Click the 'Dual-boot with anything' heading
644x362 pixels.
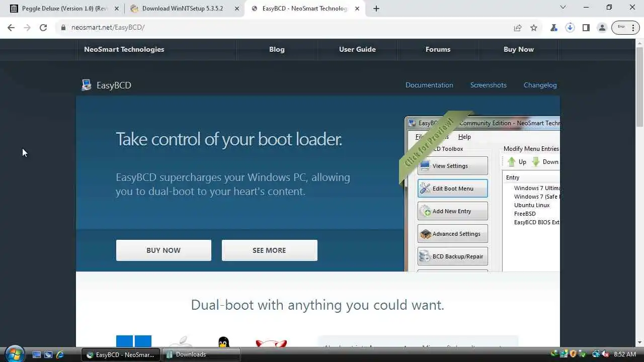point(317,305)
